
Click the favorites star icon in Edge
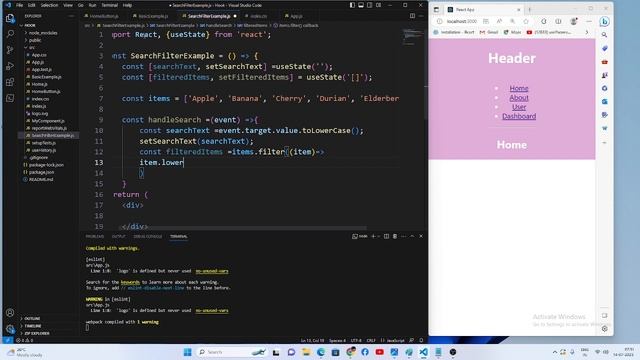pyautogui.click(x=526, y=21)
